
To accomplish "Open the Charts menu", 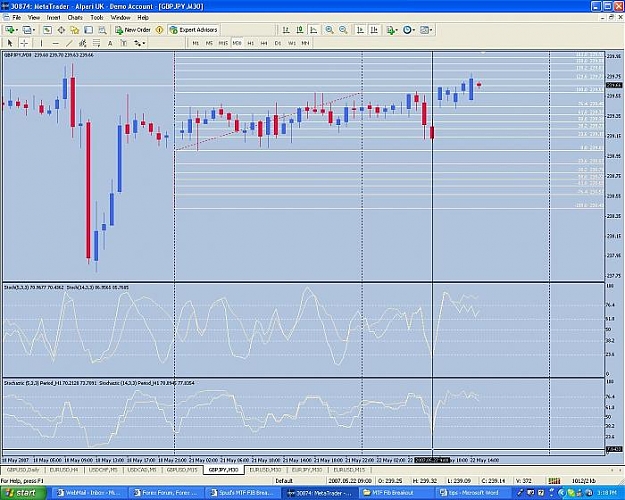I will (75, 18).
